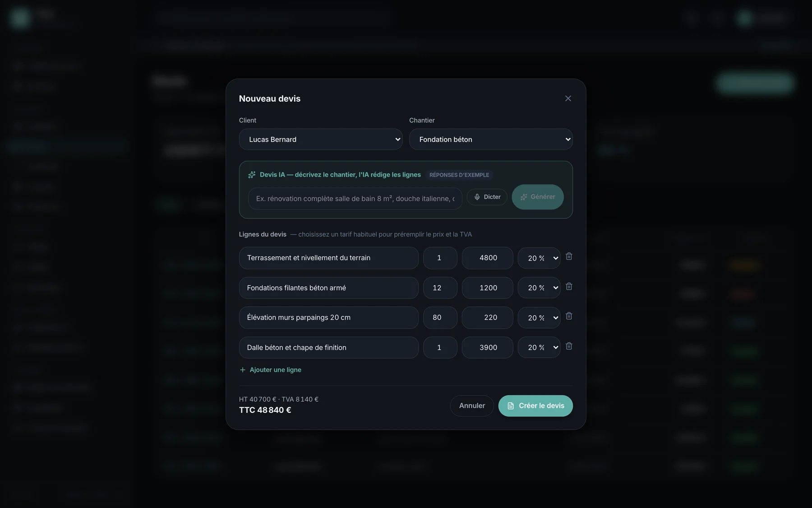Image resolution: width=812 pixels, height=508 pixels.
Task: Open TVA dropdown on Dalle béton line
Action: (539, 348)
